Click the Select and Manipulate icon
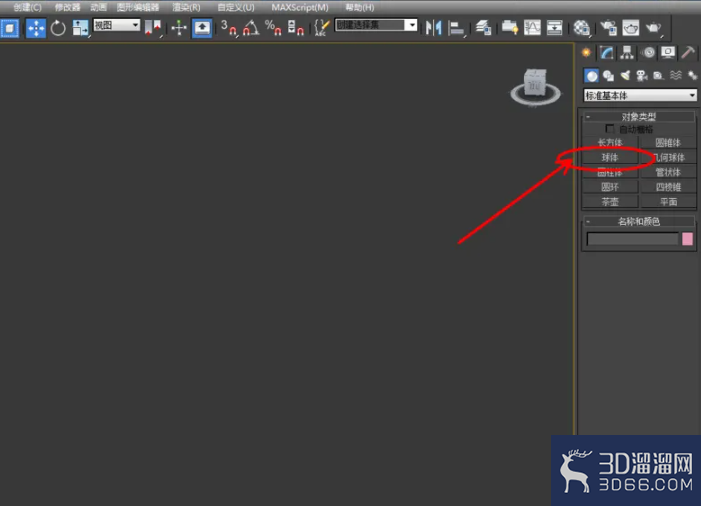This screenshot has width=701, height=506. tap(179, 28)
